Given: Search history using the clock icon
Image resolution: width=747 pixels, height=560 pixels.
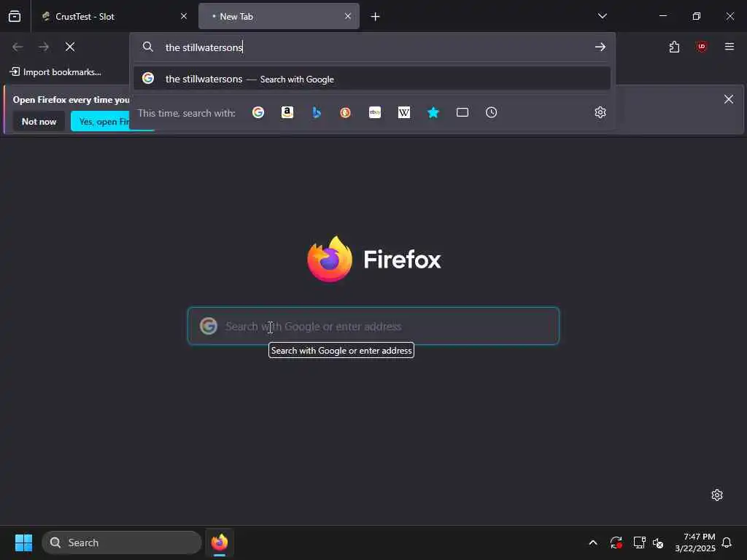Looking at the screenshot, I should point(491,112).
